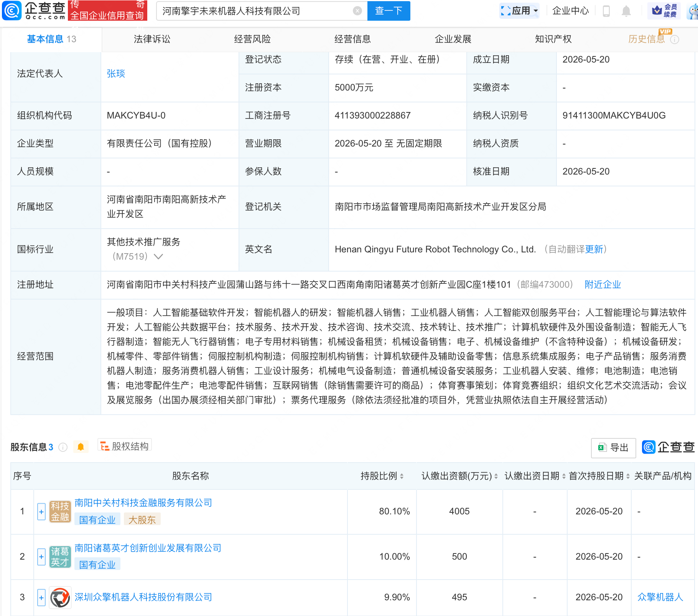
Task: Click the Qichacha logo in header
Action: 34,10
